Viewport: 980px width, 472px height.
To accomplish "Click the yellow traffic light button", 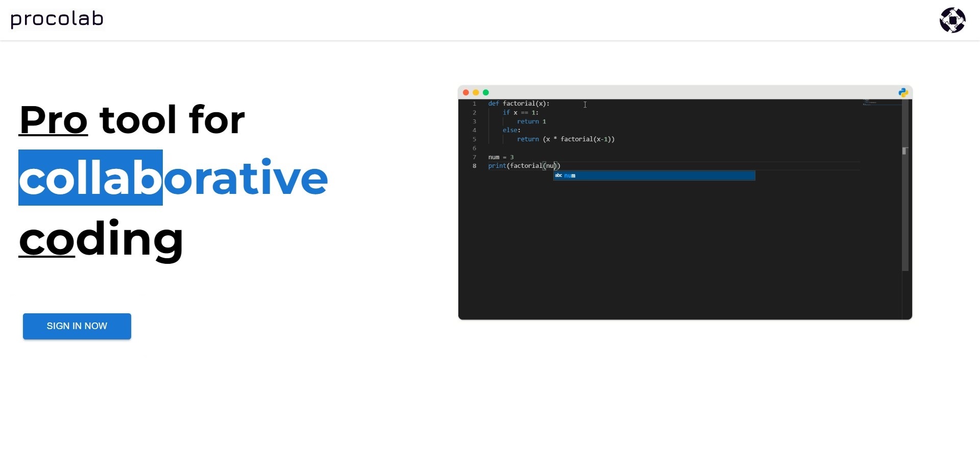I will tap(476, 92).
